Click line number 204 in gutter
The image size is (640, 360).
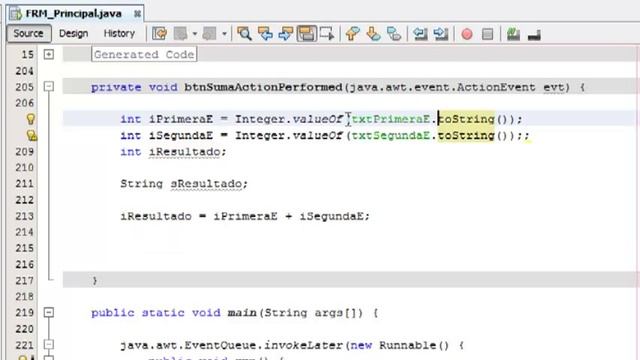click(x=24, y=71)
